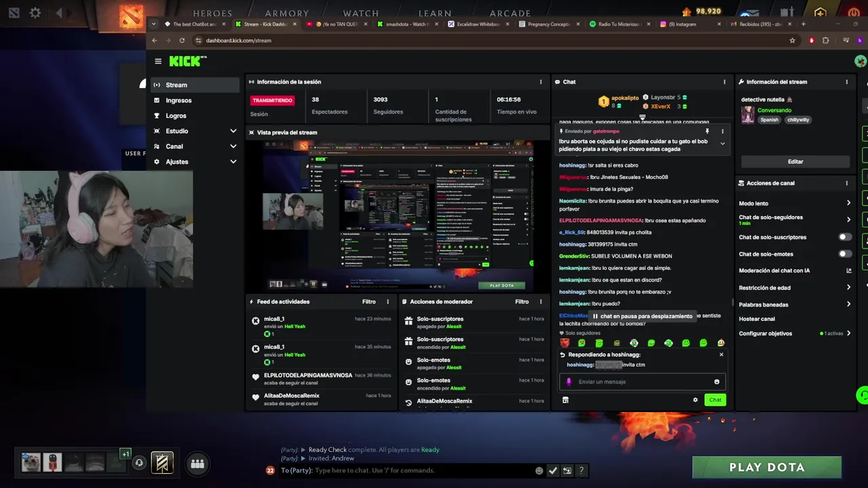Open browser tab search dropdown arrow
Viewport: 868px width, 488px height.
click(154, 24)
